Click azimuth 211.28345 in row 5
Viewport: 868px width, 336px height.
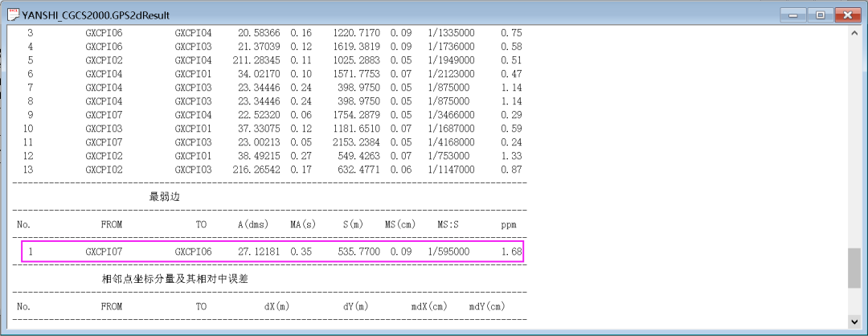coord(256,60)
